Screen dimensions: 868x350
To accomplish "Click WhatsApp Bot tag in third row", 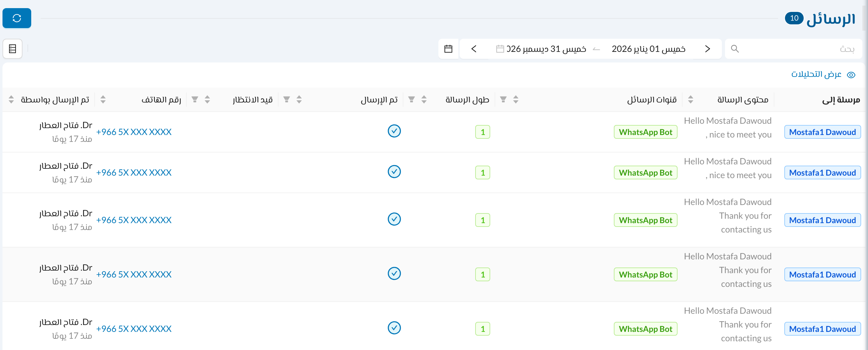I will (645, 221).
